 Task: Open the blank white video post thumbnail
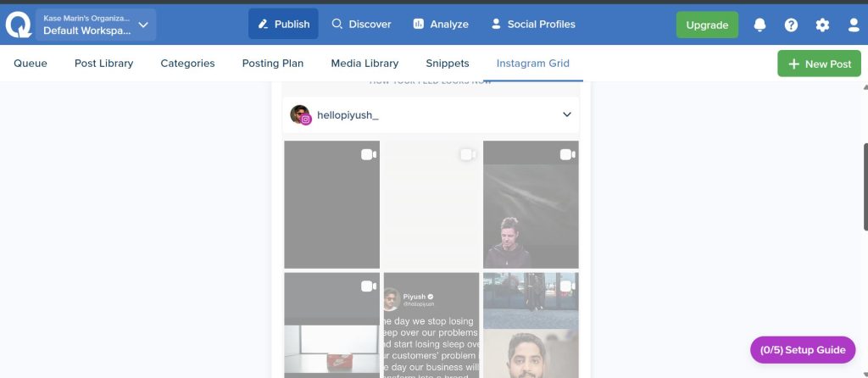(x=431, y=204)
